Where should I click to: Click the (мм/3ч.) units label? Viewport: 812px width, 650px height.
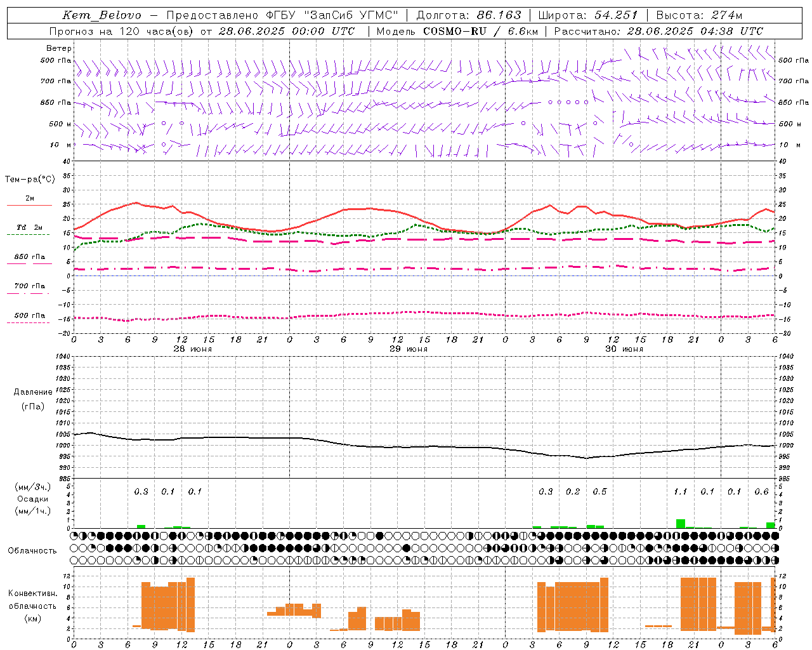point(33,487)
